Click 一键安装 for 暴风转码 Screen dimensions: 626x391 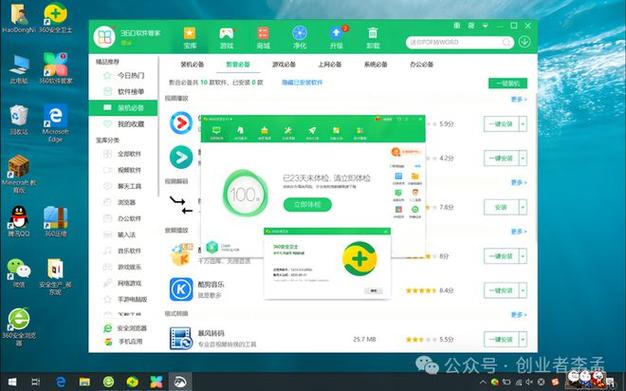pyautogui.click(x=501, y=339)
